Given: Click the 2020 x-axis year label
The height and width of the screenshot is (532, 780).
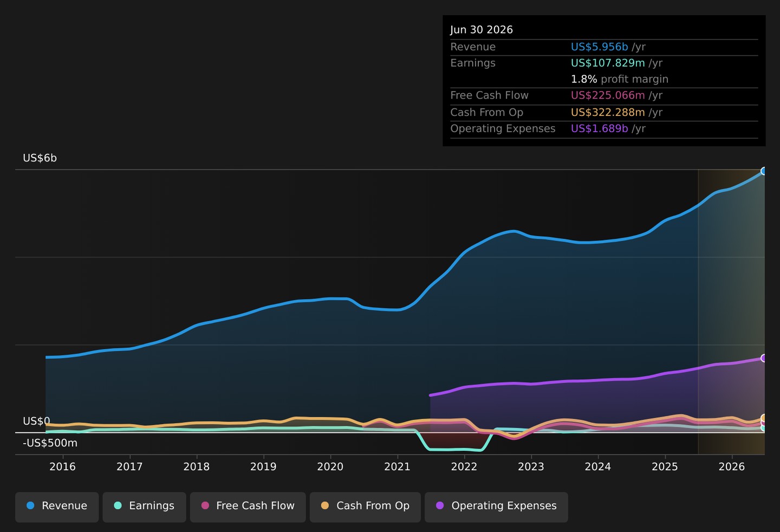Looking at the screenshot, I should click(x=330, y=467).
